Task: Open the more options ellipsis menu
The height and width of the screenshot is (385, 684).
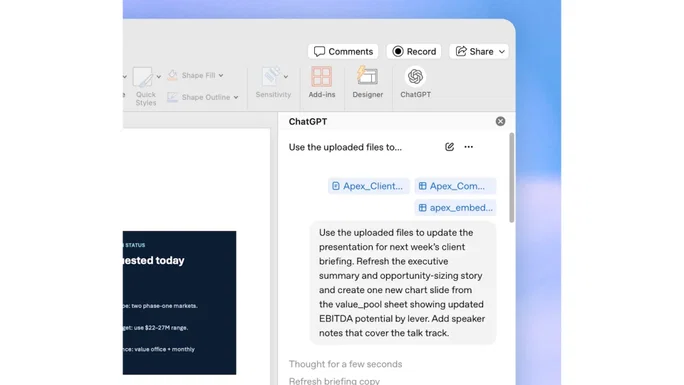Action: (469, 147)
